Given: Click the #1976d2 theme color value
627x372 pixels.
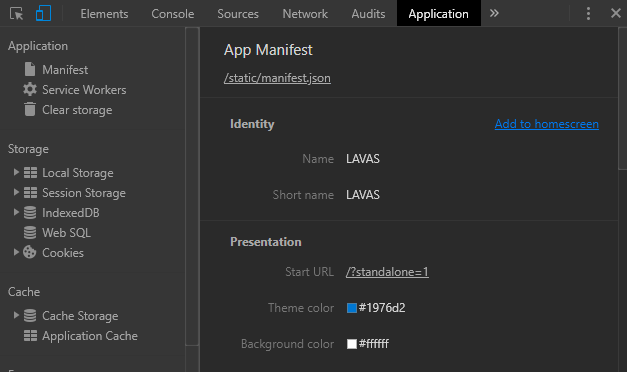Looking at the screenshot, I should point(382,308).
